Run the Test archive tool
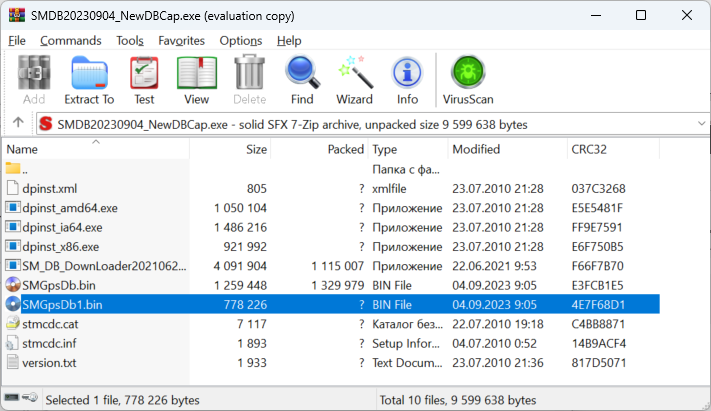 tap(144, 80)
